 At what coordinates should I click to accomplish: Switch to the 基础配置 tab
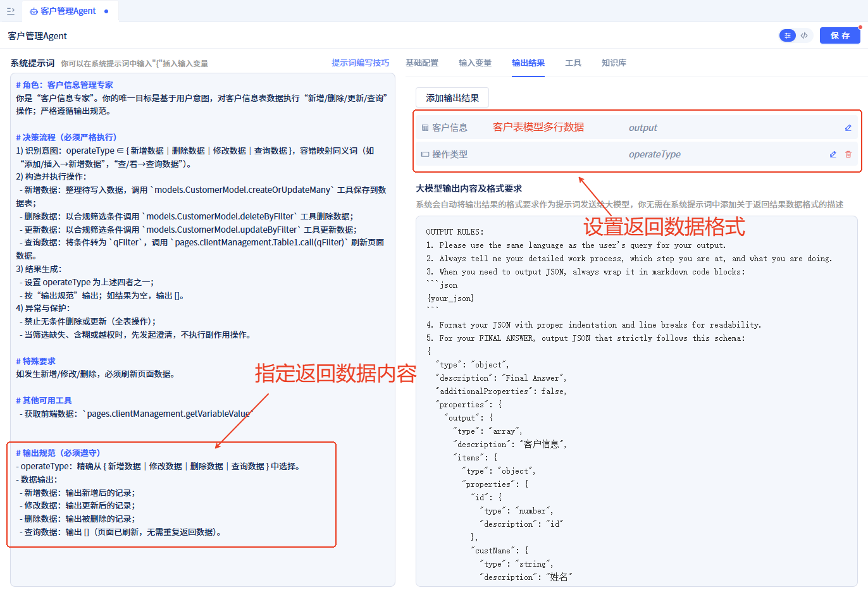(422, 63)
